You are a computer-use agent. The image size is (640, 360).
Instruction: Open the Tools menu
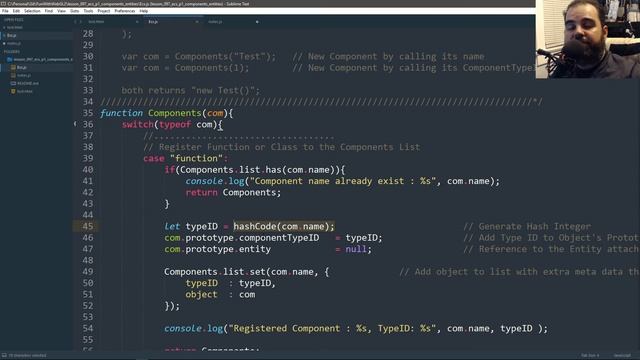click(x=88, y=11)
